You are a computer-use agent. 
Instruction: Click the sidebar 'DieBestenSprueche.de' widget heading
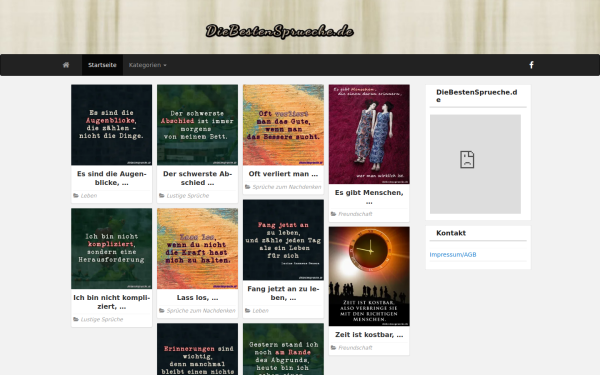click(x=477, y=96)
